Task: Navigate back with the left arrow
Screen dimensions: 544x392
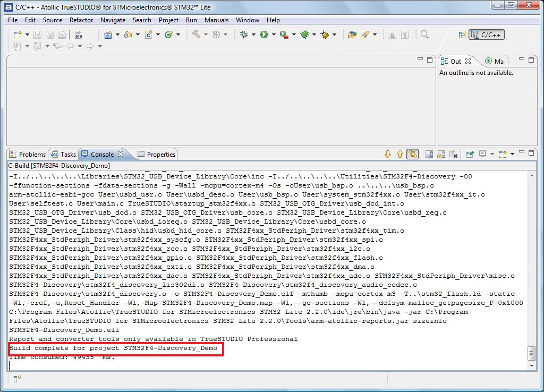Action: point(70,46)
